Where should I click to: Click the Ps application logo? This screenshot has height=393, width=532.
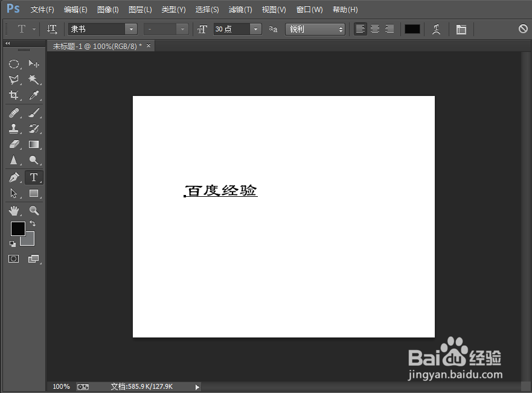coord(13,8)
